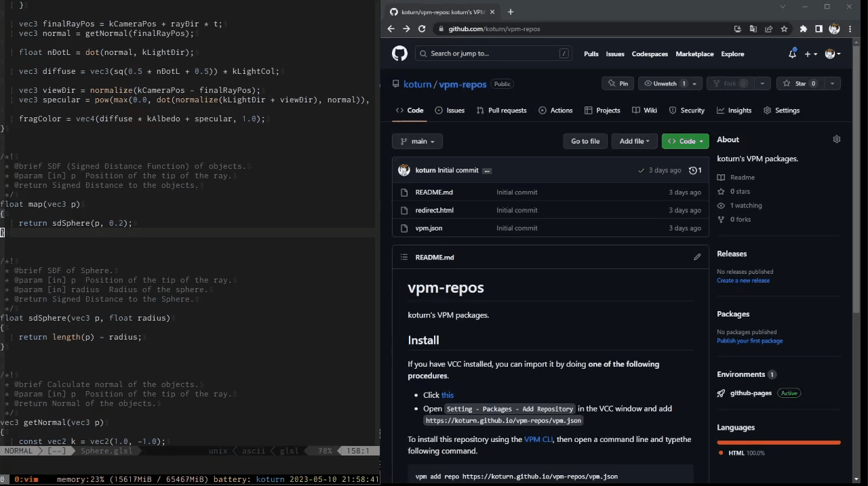Image resolution: width=868 pixels, height=486 pixels.
Task: Open the Insights tab
Action: (734, 110)
